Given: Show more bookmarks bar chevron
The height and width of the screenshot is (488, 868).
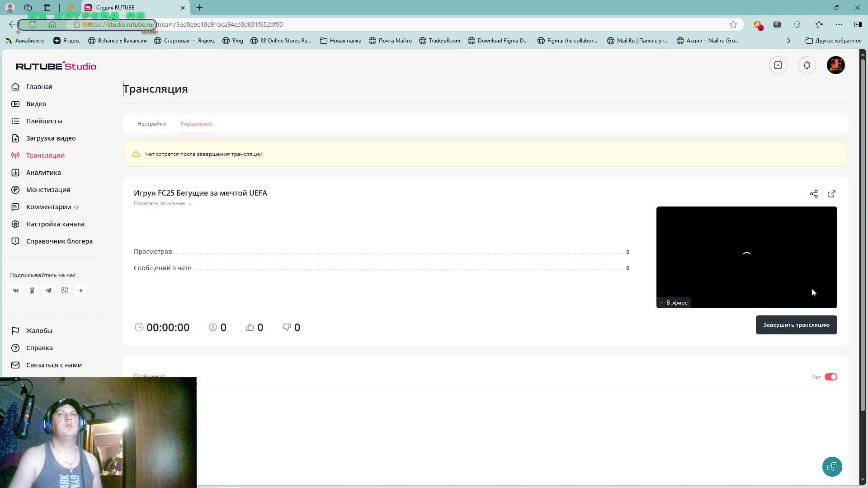Looking at the screenshot, I should tap(788, 41).
